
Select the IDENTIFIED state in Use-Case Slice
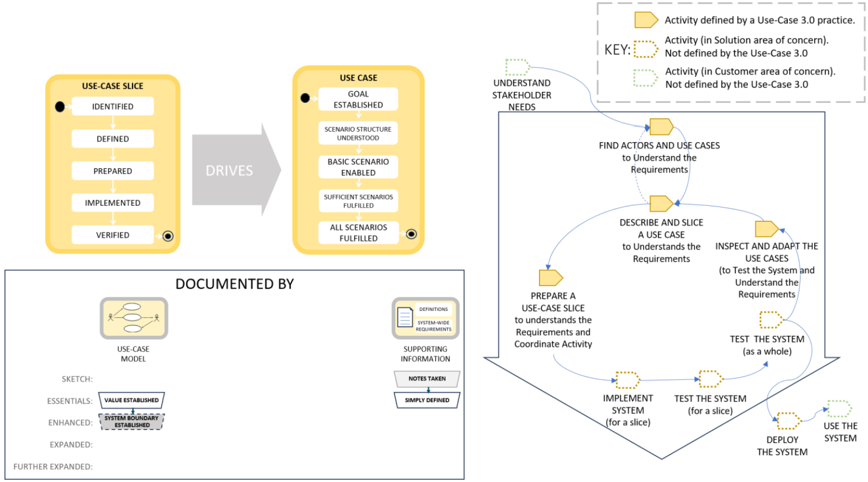coord(113,106)
